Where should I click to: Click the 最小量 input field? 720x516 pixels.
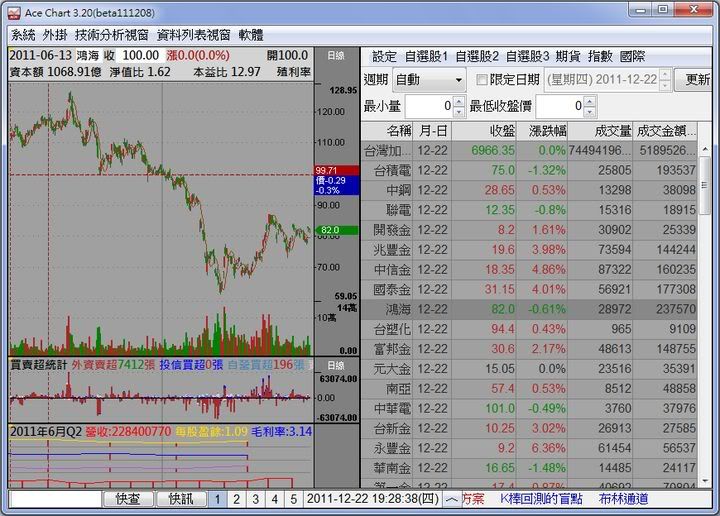429,107
